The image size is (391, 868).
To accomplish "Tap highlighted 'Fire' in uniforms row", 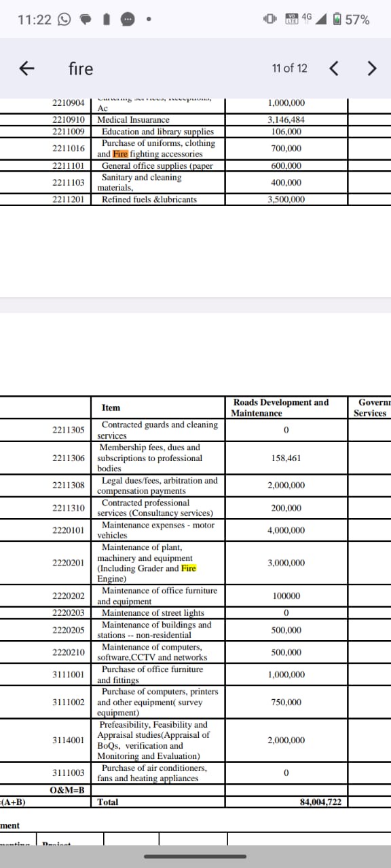I will 120,154.
